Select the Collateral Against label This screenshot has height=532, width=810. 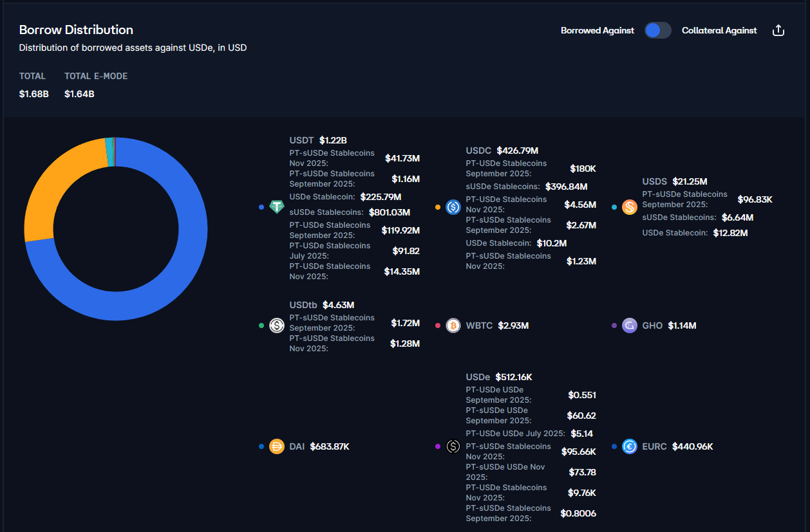[x=719, y=30]
